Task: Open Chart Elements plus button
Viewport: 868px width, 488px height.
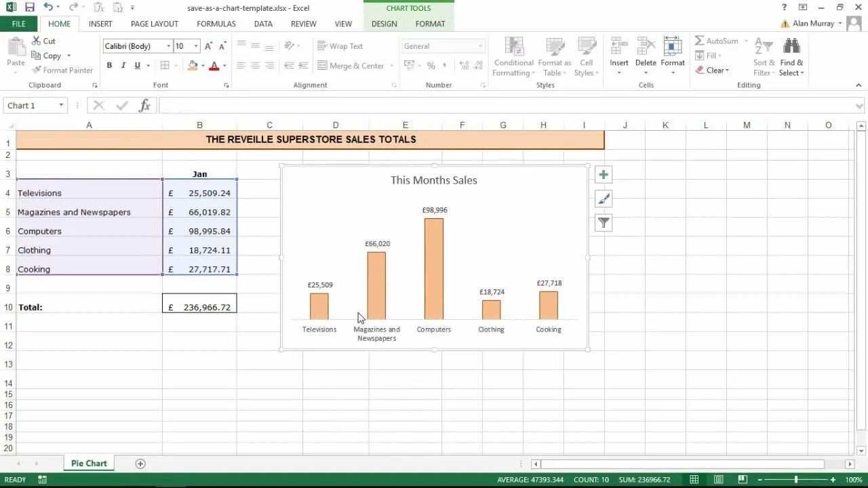Action: (604, 175)
